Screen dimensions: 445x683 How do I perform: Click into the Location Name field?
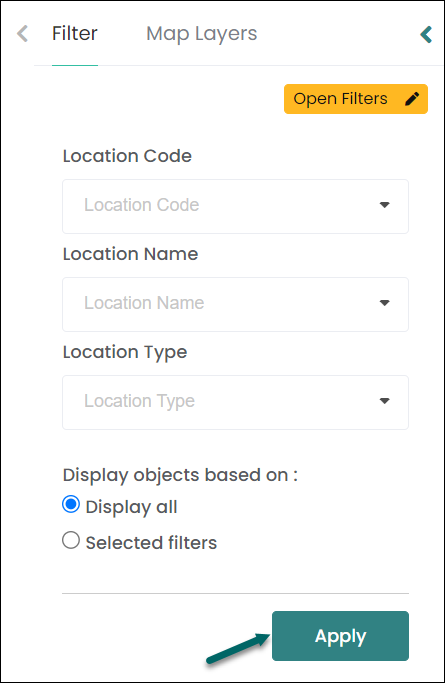236,304
